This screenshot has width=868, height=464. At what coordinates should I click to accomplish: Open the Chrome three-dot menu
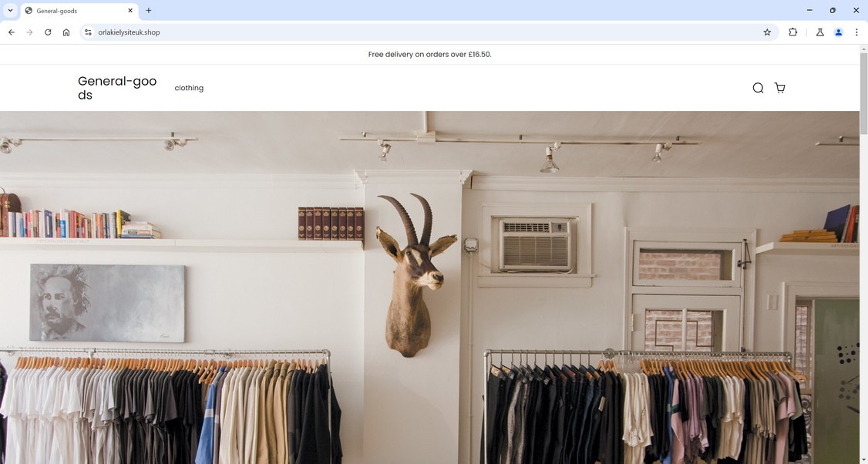(856, 32)
